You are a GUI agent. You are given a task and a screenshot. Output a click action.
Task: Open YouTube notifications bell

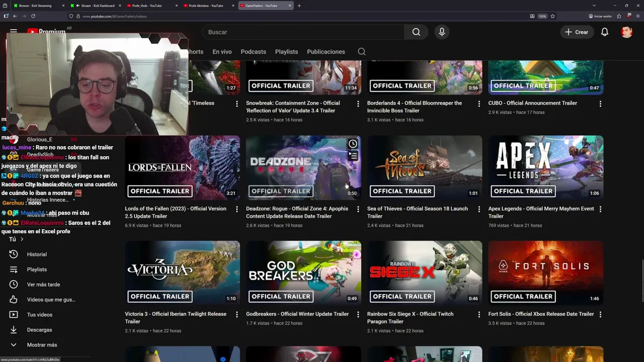[605, 32]
